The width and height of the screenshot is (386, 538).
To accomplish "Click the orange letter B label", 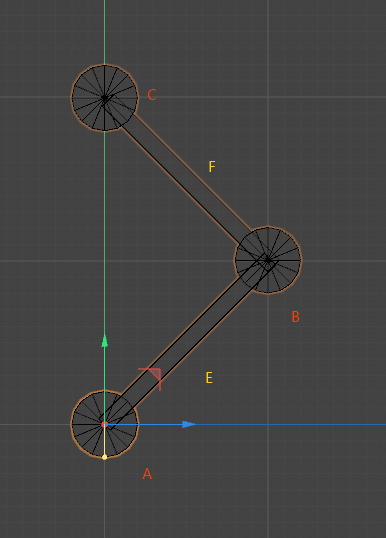I will click(x=295, y=317).
